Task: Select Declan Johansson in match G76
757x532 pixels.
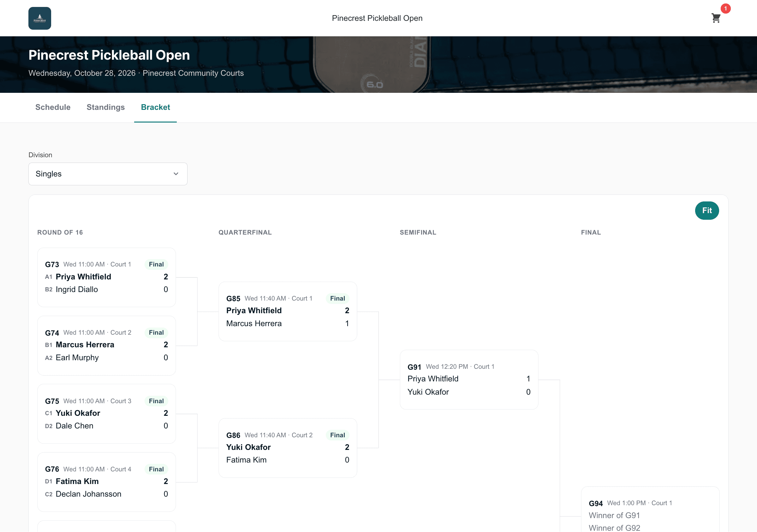Action: pyautogui.click(x=88, y=494)
